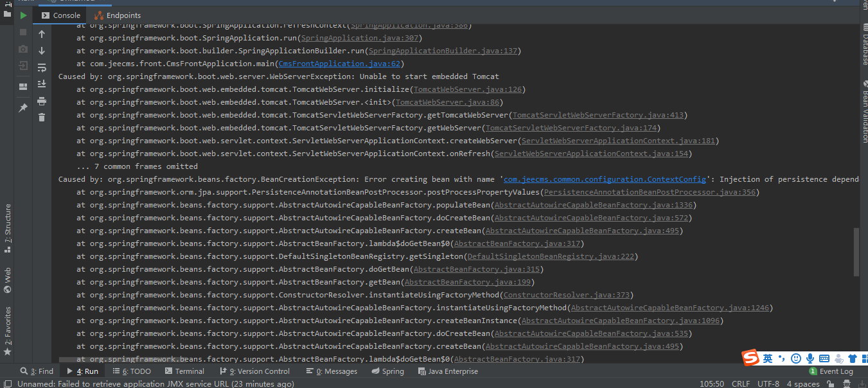Click the Exit arrow icon in Run toolbar
This screenshot has height=388, width=868.
tap(23, 66)
